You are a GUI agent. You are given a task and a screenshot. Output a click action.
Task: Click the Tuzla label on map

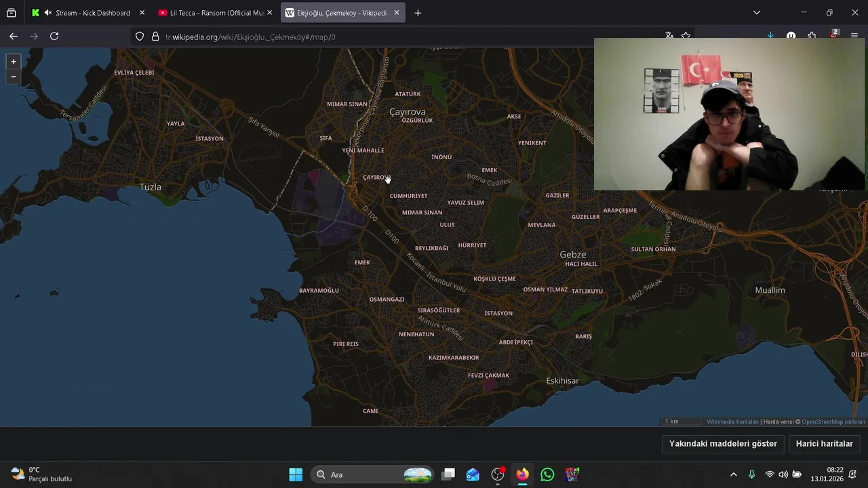[151, 187]
